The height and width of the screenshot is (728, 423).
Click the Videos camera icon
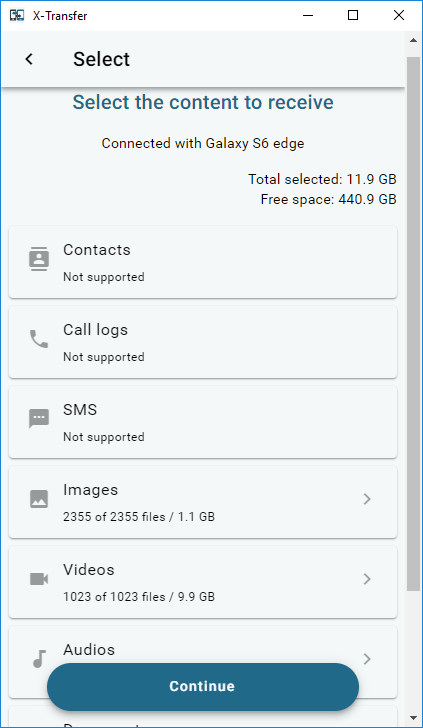tap(39, 579)
